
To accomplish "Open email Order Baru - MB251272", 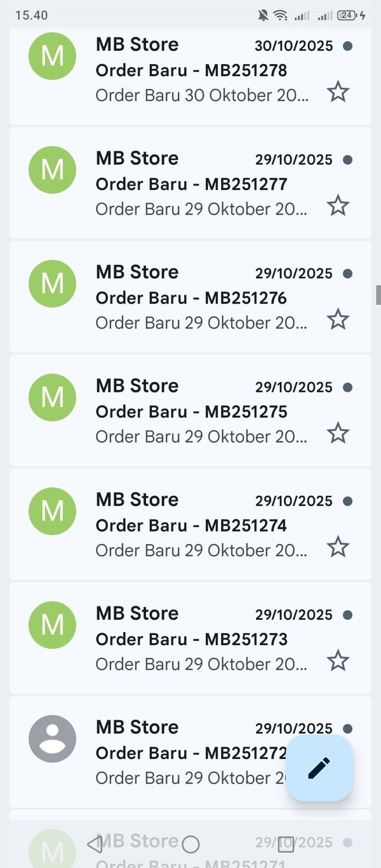I will coord(184,753).
